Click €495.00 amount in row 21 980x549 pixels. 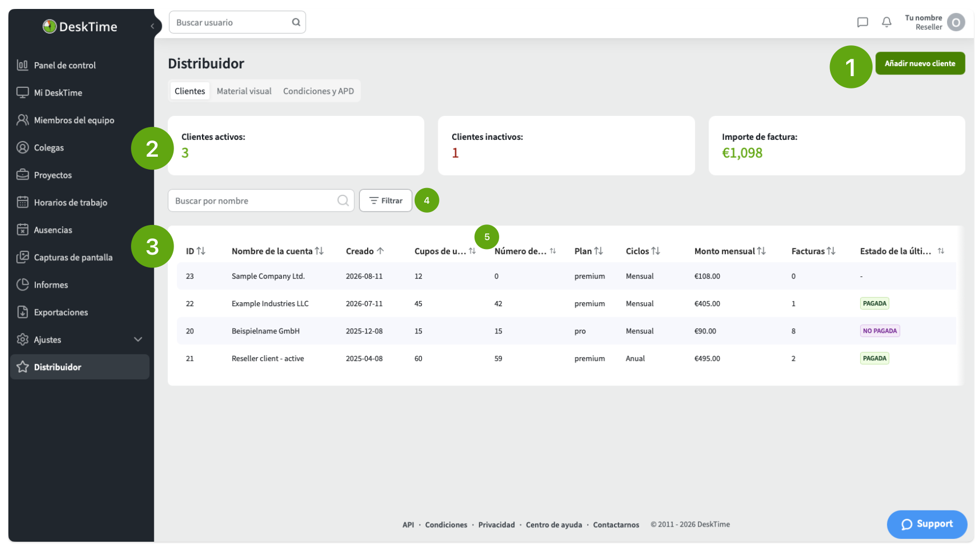[707, 358]
